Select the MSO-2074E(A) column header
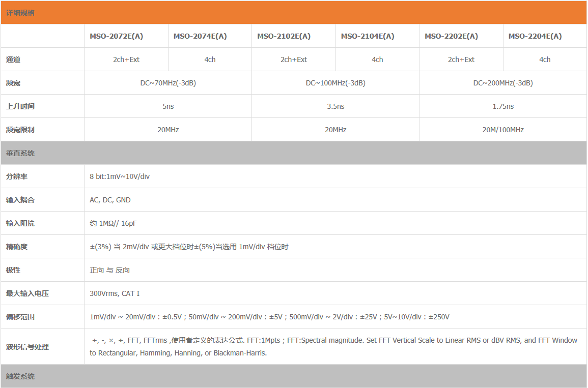 [x=200, y=36]
